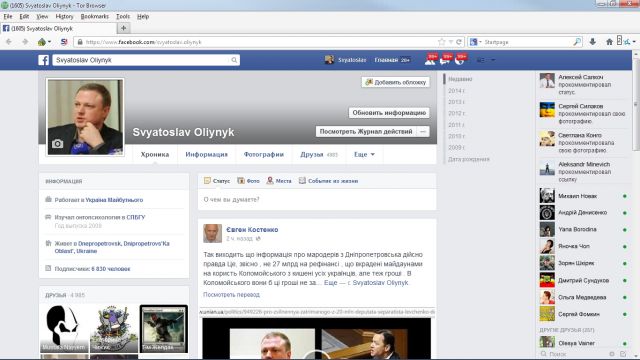Bookmark page with the star icon
This screenshot has height=360, width=640.
coord(442,42)
